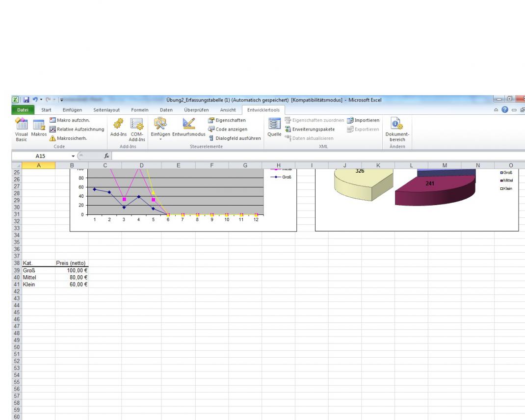
Task: Customize the quick access toolbar
Action: pyautogui.click(x=62, y=100)
